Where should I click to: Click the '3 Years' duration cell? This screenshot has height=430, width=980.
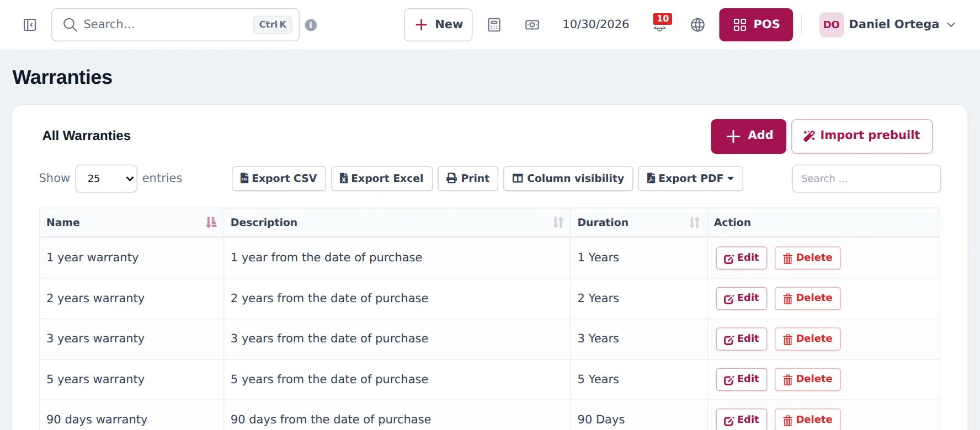[x=638, y=338]
